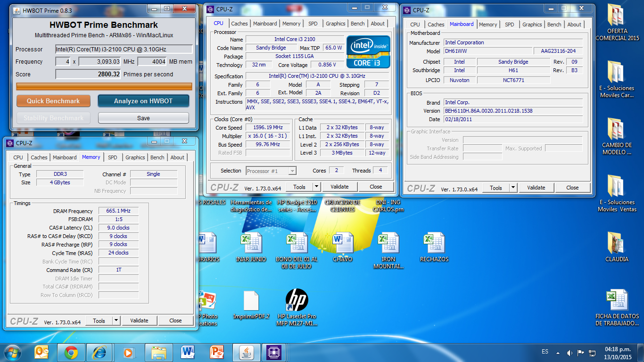The image size is (644, 362).
Task: Open volume control in system tray
Action: pyautogui.click(x=570, y=353)
